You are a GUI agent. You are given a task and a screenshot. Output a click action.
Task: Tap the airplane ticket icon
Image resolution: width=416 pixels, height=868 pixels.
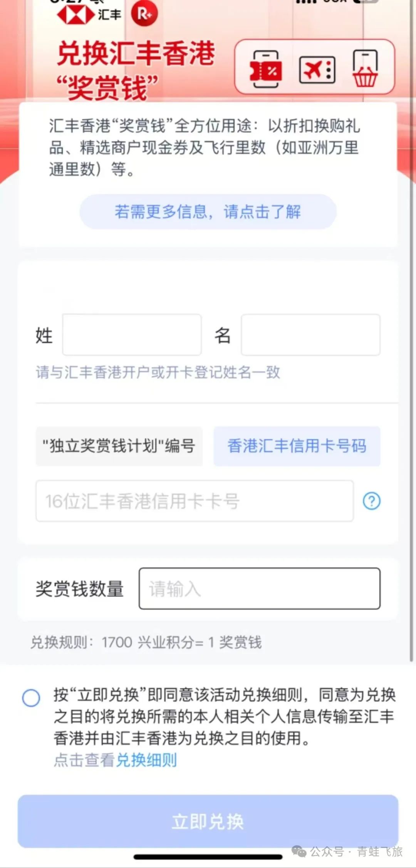[x=317, y=70]
